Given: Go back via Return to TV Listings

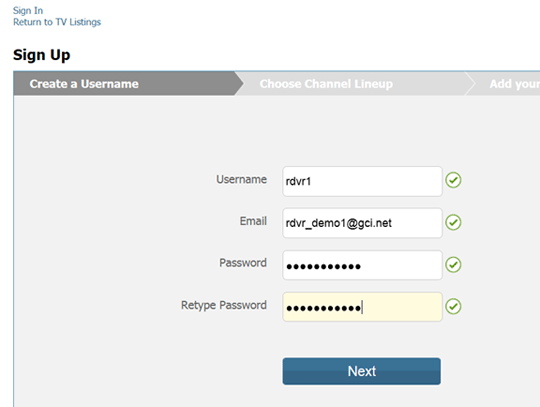Looking at the screenshot, I should click(57, 22).
